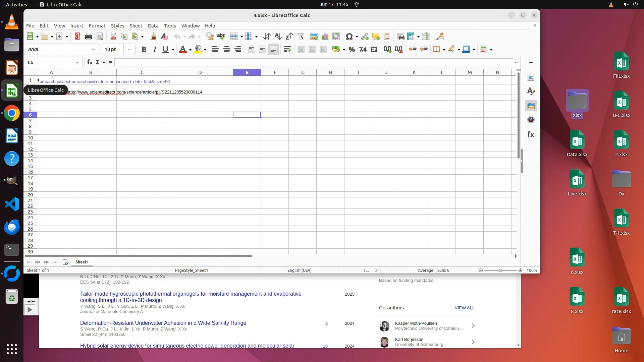Open the font size dropdown
Image resolution: width=644 pixels, height=362 pixels.
pos(129,49)
